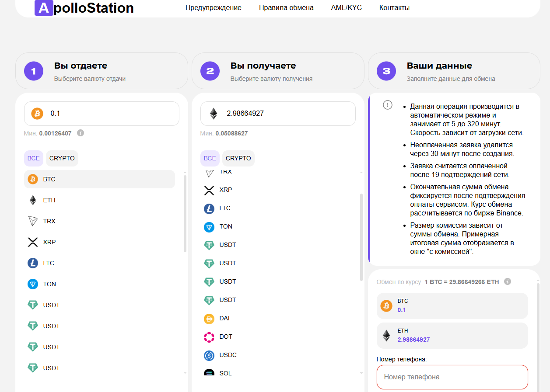Open the Предупреждение menu item

coord(213,7)
